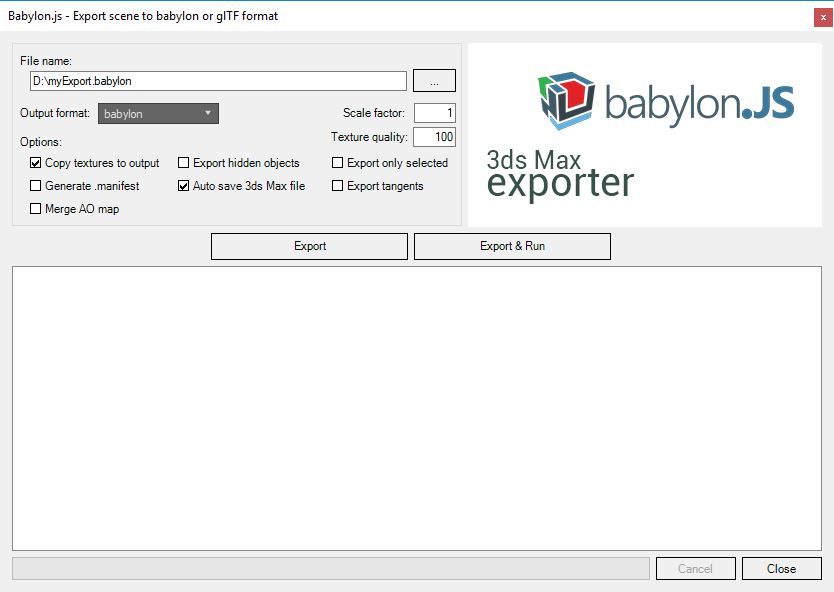Open the Output format dropdown
The height and width of the screenshot is (592, 834).
pyautogui.click(x=158, y=113)
